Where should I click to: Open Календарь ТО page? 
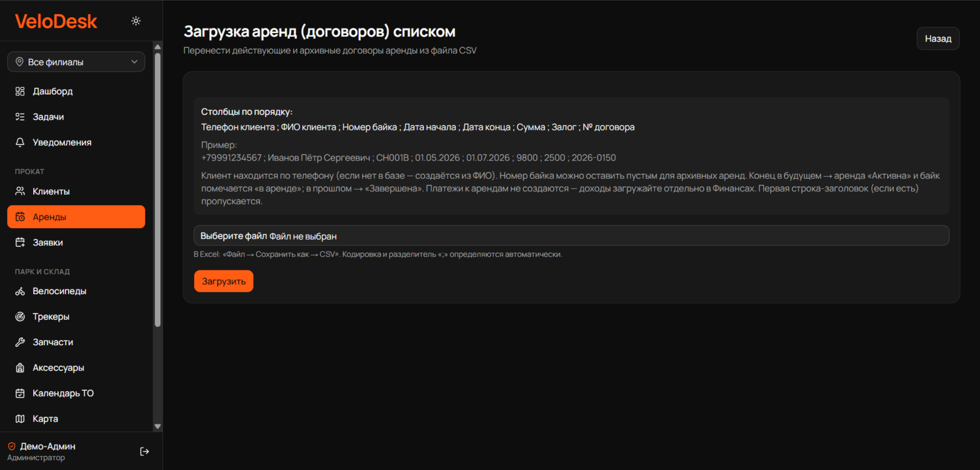click(x=76, y=393)
